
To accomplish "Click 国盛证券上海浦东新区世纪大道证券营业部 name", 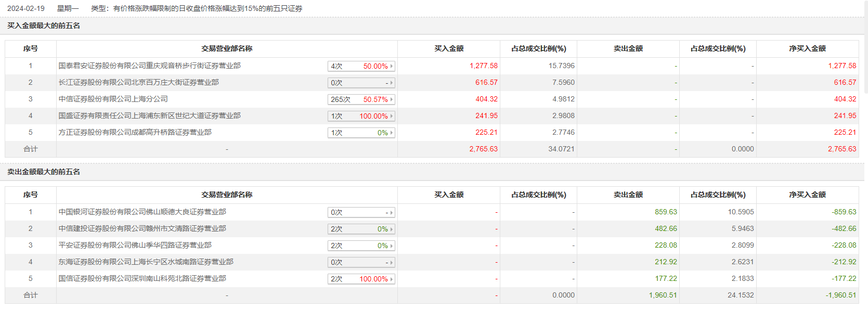I will click(149, 115).
